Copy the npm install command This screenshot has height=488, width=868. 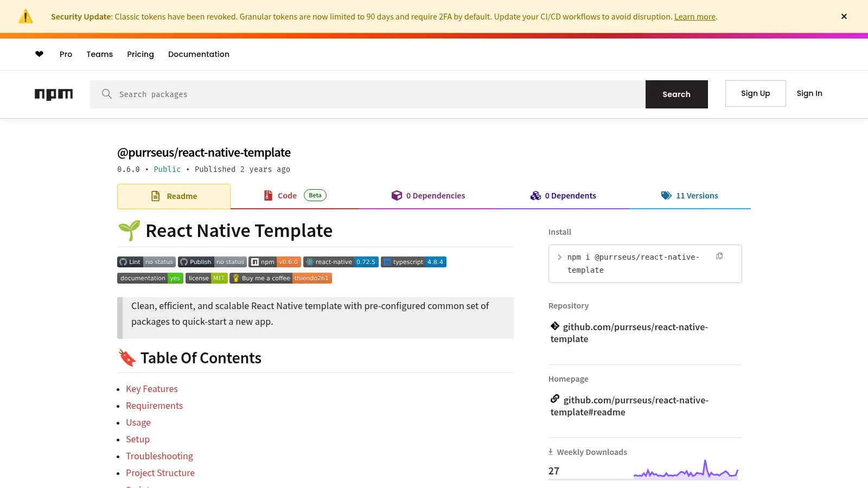(x=719, y=256)
